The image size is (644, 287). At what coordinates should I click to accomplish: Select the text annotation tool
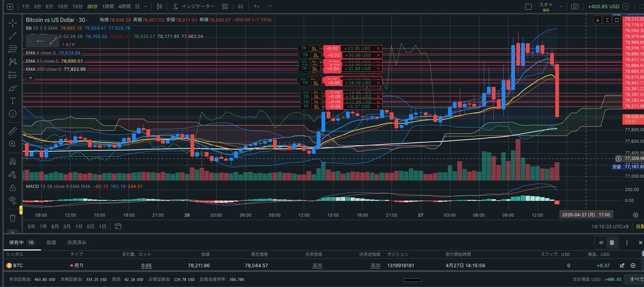coord(12,101)
